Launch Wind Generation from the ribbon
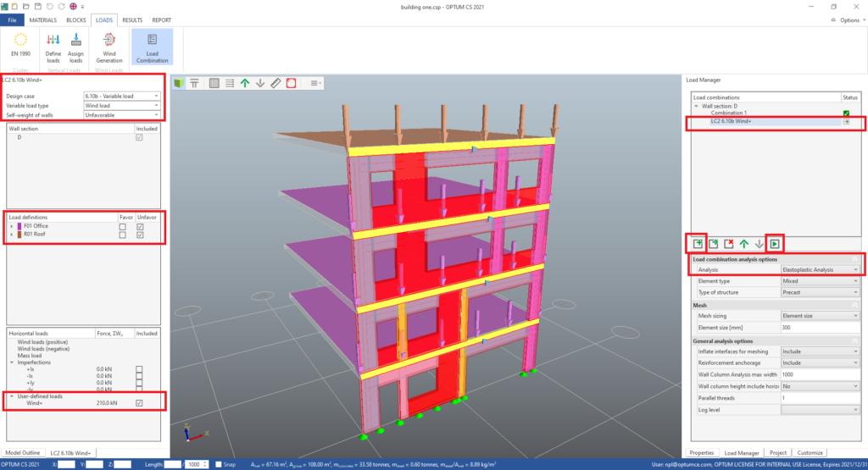This screenshot has width=868, height=470. tap(108, 46)
